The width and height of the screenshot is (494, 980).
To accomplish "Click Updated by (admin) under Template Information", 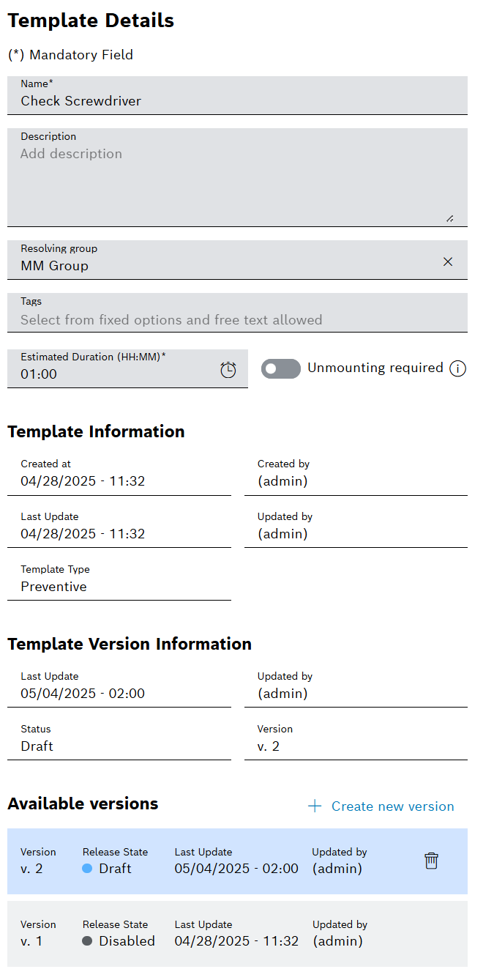I will (282, 534).
